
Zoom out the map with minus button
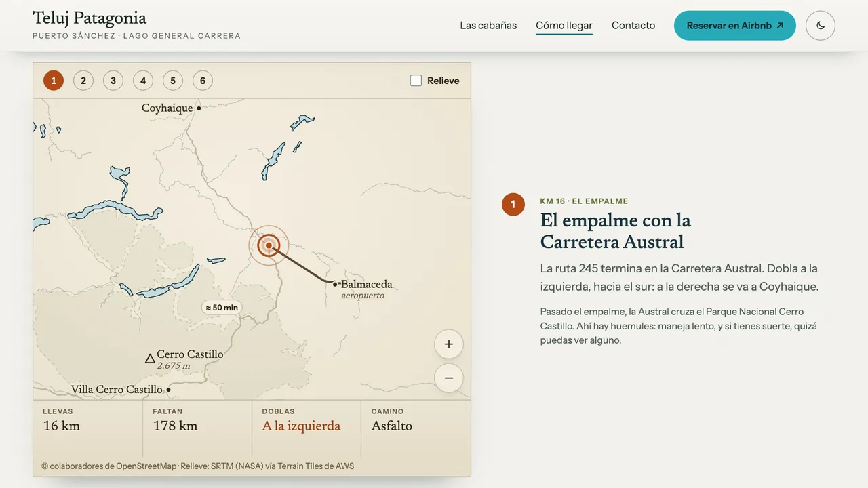pyautogui.click(x=449, y=378)
